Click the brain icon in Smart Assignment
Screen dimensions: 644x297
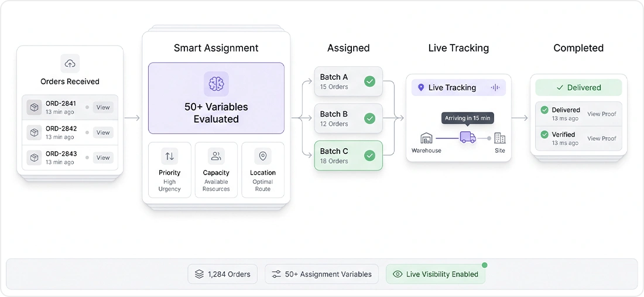pos(216,84)
